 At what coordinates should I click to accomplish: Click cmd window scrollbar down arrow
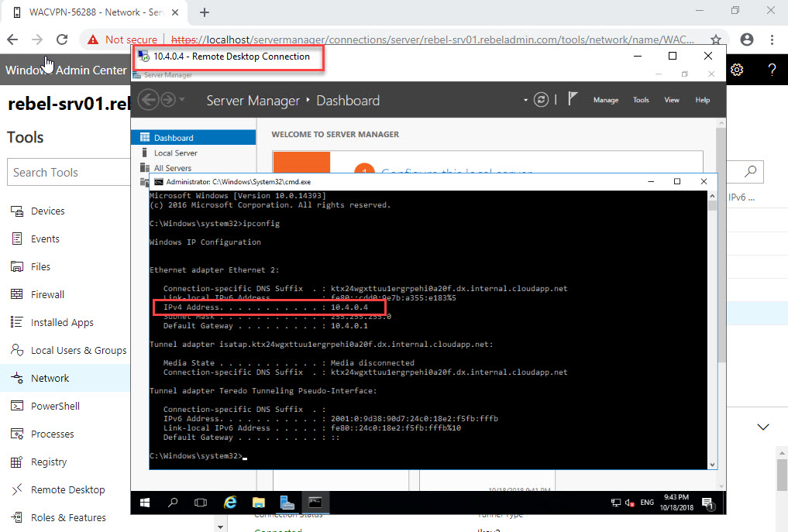[712, 465]
